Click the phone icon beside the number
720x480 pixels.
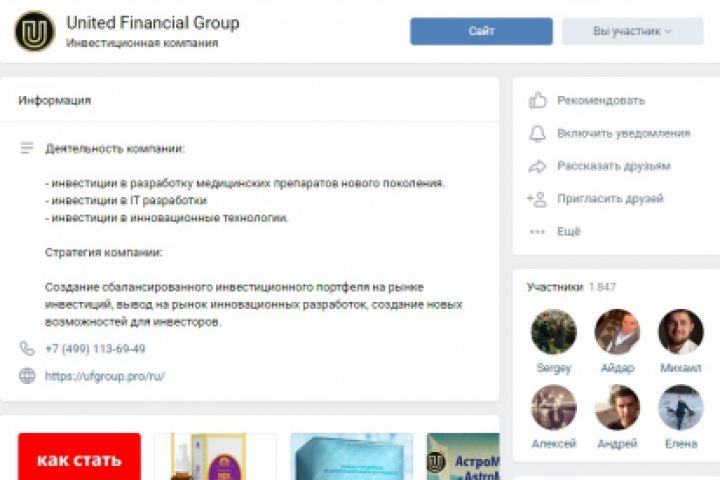click(x=27, y=348)
